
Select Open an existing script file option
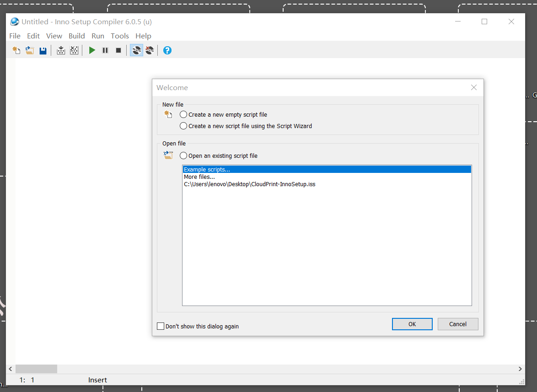tap(219, 156)
